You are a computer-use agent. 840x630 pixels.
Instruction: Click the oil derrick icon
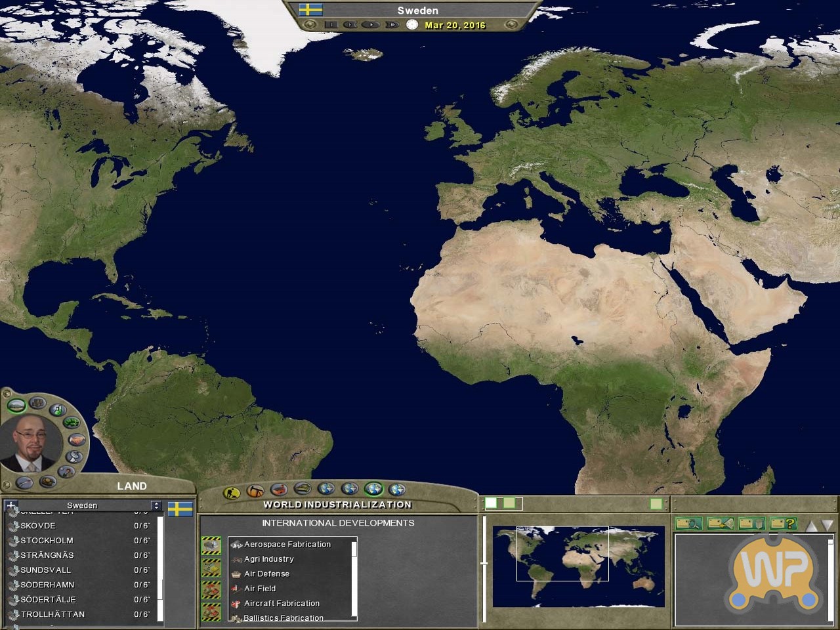point(255,491)
